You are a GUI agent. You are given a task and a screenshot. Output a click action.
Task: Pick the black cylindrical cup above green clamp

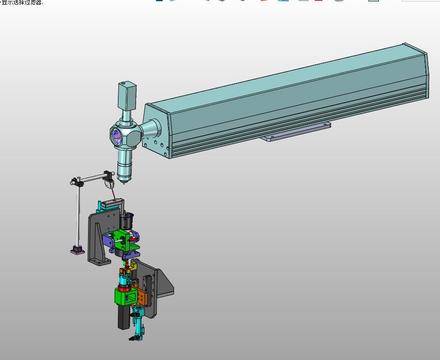coord(127,220)
